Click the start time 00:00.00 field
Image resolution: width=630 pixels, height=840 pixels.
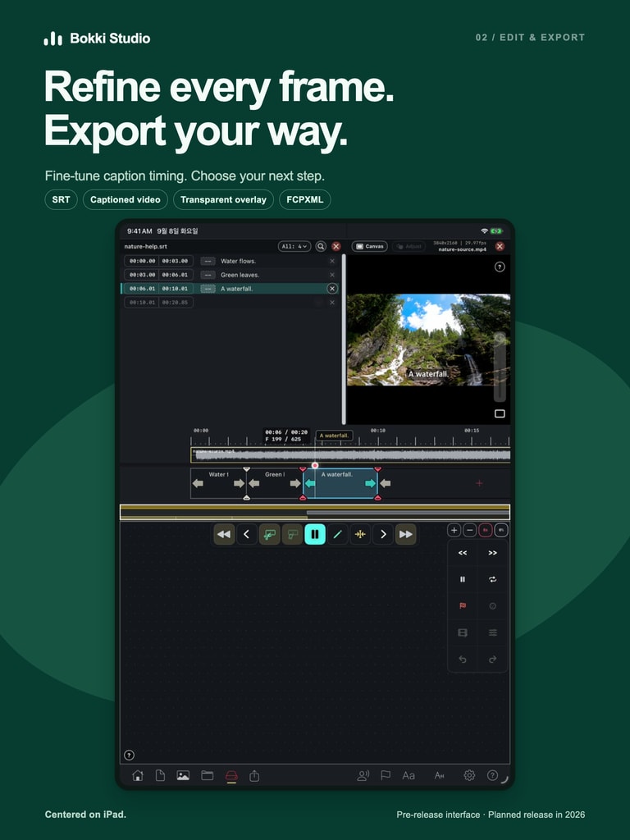(143, 261)
